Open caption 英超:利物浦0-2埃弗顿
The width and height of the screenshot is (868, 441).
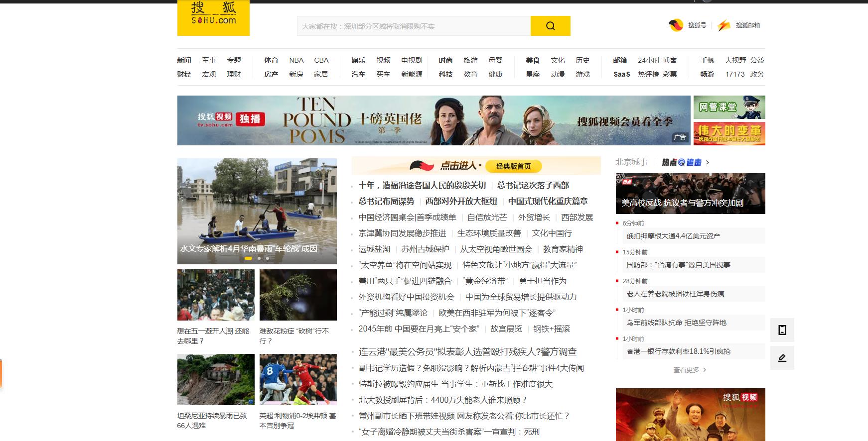pos(297,421)
